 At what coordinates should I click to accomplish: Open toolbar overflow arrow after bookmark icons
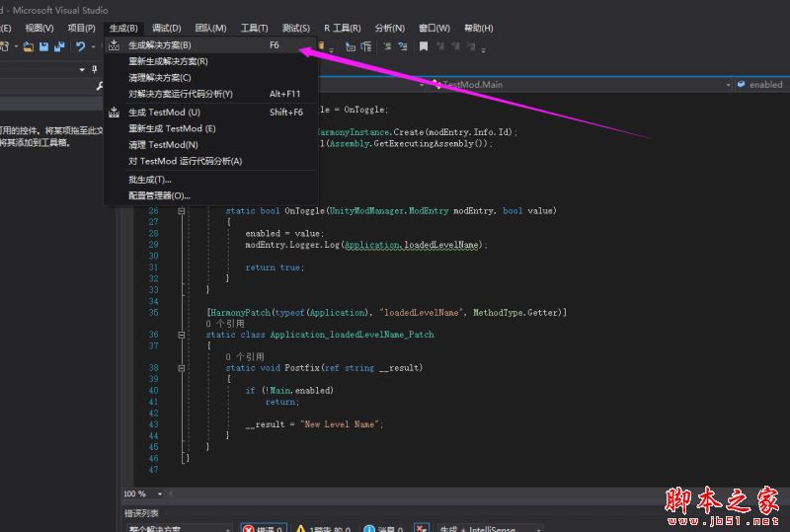[x=483, y=49]
